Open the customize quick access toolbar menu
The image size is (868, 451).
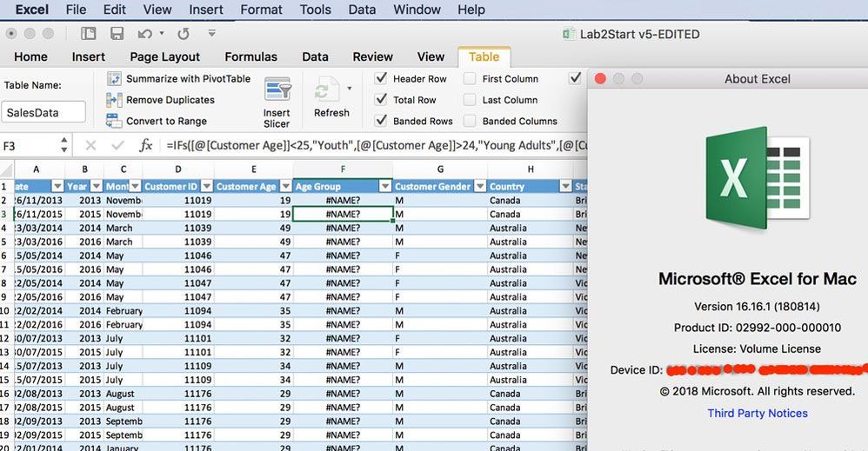coord(211,34)
